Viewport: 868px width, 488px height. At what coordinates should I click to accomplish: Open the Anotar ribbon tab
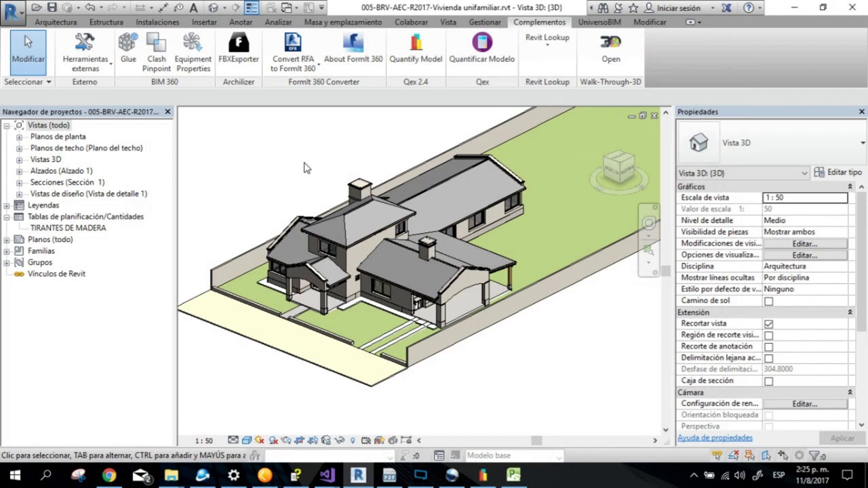(241, 22)
